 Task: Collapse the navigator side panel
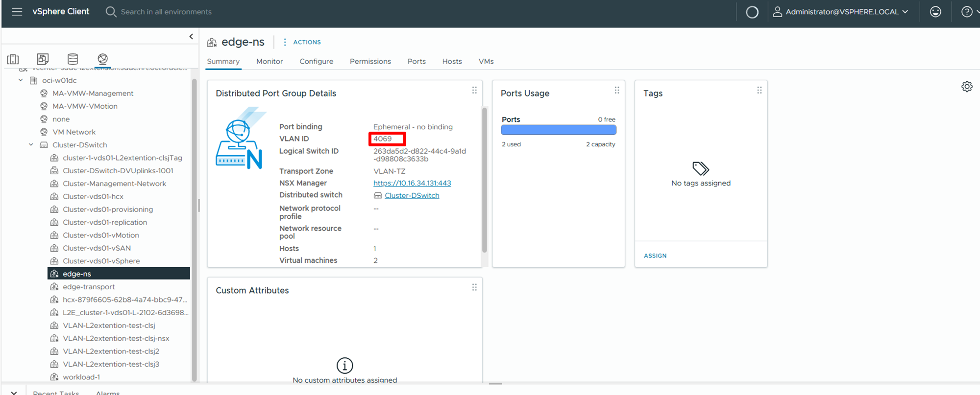click(191, 37)
